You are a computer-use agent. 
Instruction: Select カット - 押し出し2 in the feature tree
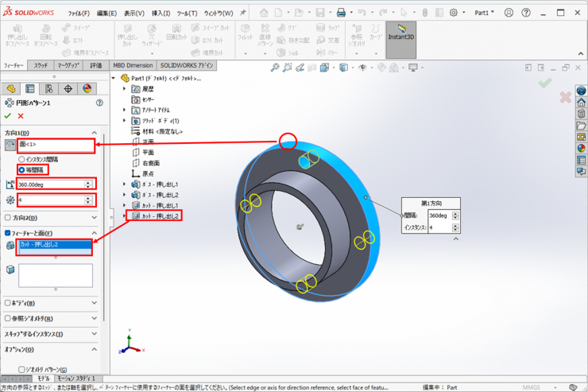pos(160,215)
